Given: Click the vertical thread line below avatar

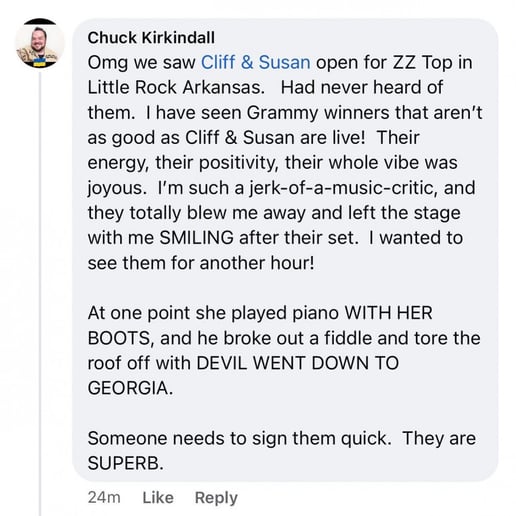Looking at the screenshot, I should pos(40,293).
